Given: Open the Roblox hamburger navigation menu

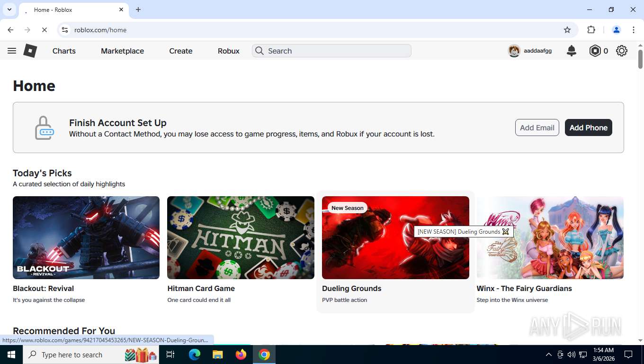Looking at the screenshot, I should pyautogui.click(x=12, y=51).
